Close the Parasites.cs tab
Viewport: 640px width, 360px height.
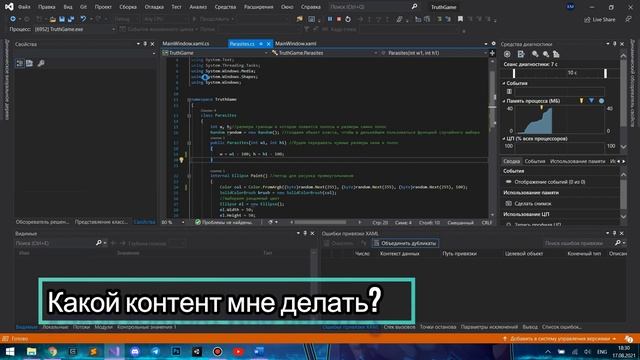tap(269, 44)
